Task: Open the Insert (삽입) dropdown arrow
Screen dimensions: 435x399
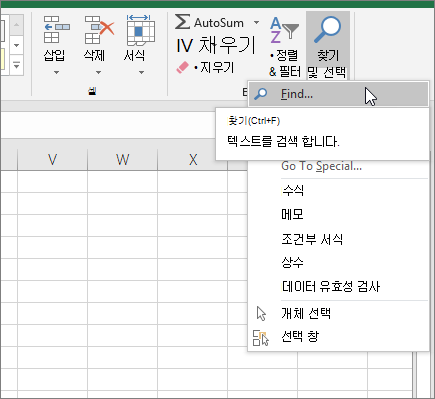Action: point(56,72)
